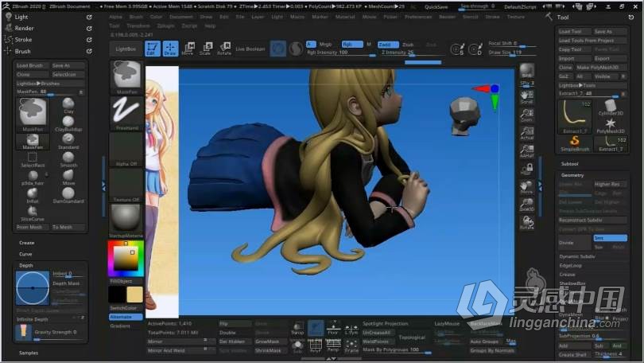This screenshot has height=363, width=644.
Task: Open the Alpha menu
Action: click(x=115, y=17)
